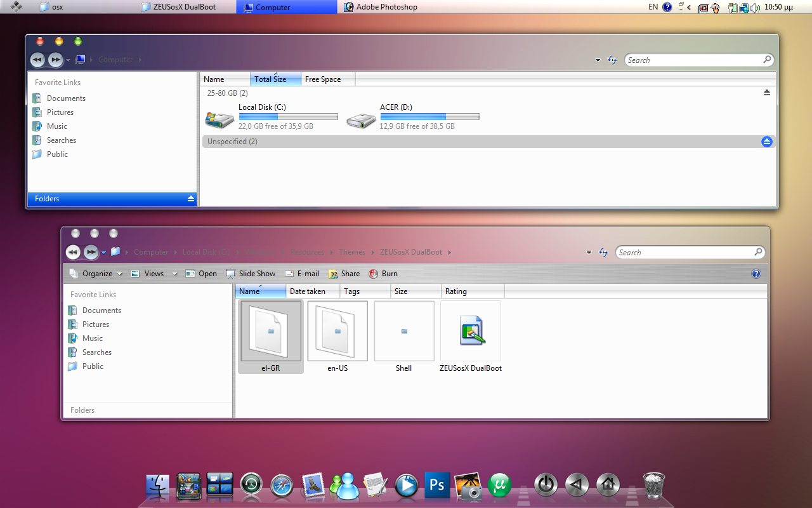Viewport: 812px width, 508px height.
Task: Click the home round dock icon
Action: (608, 485)
